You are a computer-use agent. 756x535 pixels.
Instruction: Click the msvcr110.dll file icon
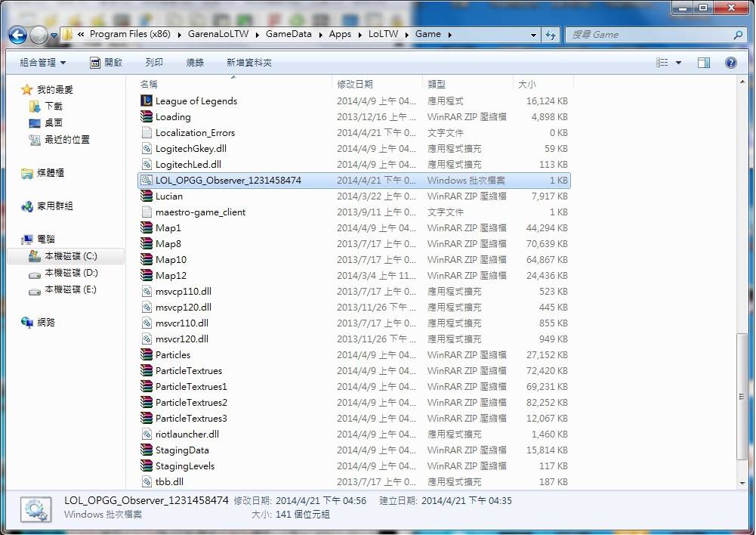[146, 323]
